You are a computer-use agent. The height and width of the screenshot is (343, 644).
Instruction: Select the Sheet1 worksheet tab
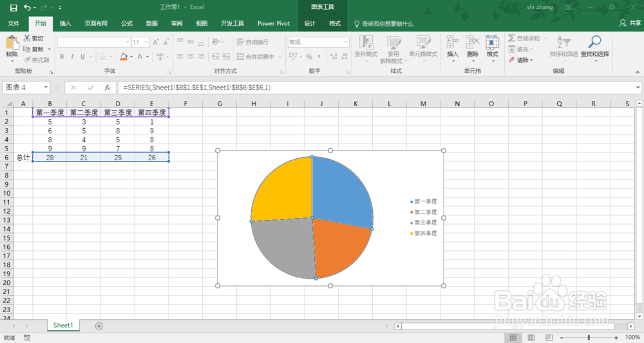point(63,326)
